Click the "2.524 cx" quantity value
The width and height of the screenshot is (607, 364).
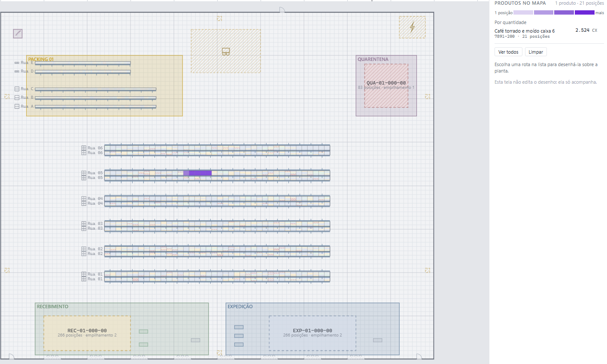(x=586, y=30)
